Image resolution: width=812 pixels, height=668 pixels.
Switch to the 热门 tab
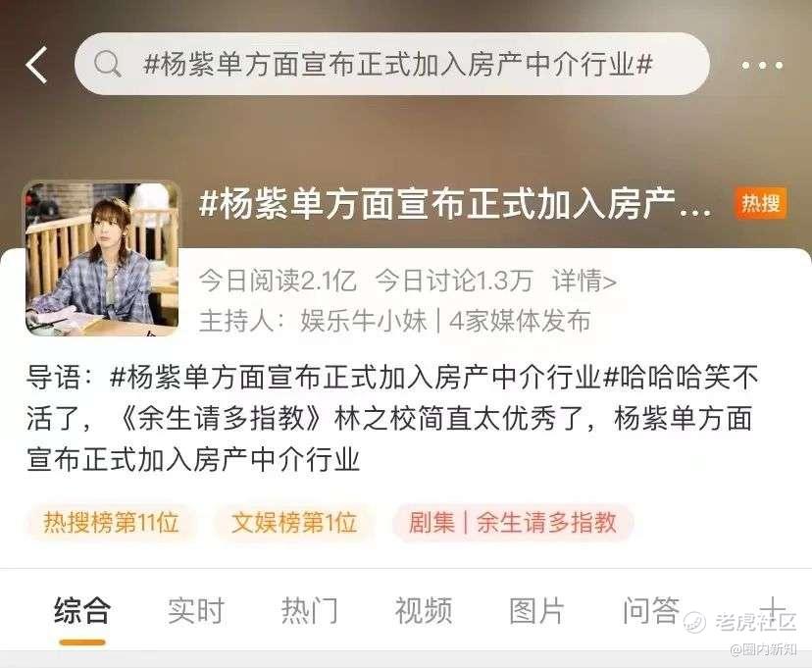tap(310, 610)
